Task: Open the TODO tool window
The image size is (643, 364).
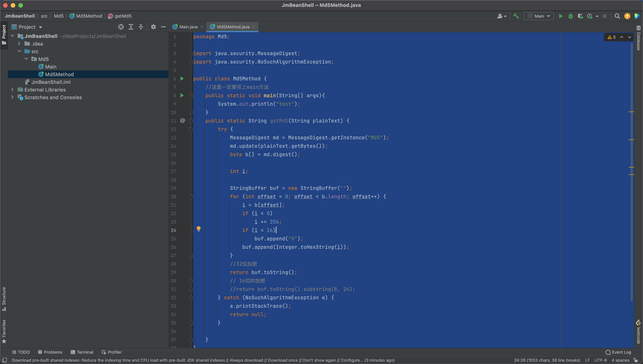Action: [21, 352]
